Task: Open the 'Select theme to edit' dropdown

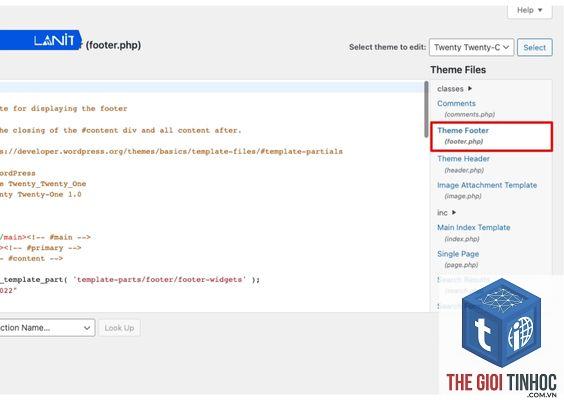Action: [x=471, y=47]
